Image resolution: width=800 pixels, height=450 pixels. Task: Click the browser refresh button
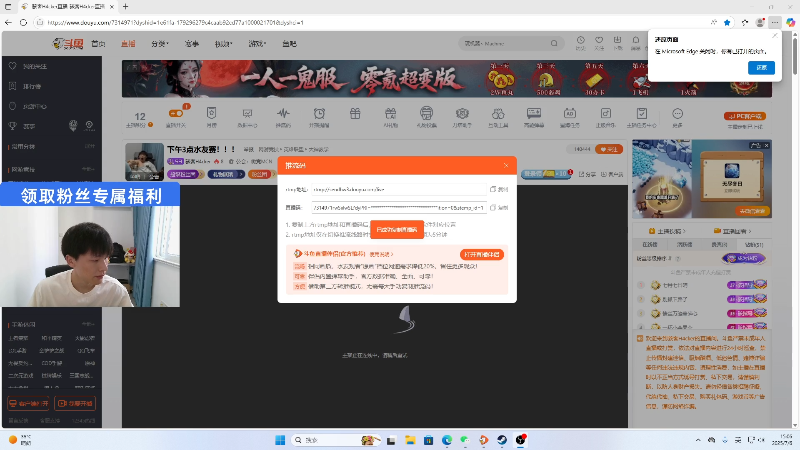point(23,22)
